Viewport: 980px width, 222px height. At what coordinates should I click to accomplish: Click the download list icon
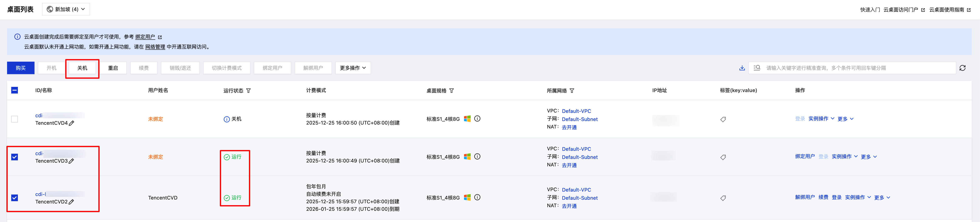tap(742, 68)
